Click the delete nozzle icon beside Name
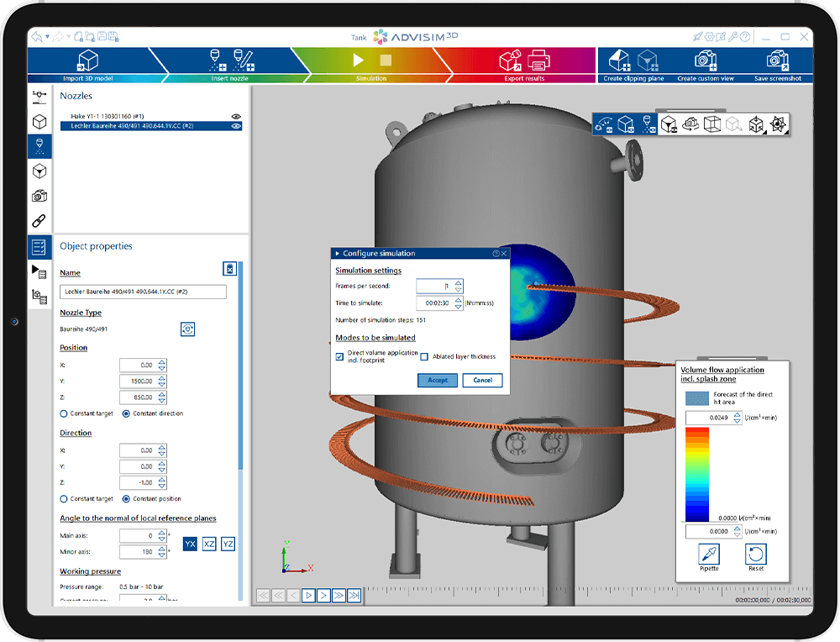The width and height of the screenshot is (840, 642). [229, 269]
